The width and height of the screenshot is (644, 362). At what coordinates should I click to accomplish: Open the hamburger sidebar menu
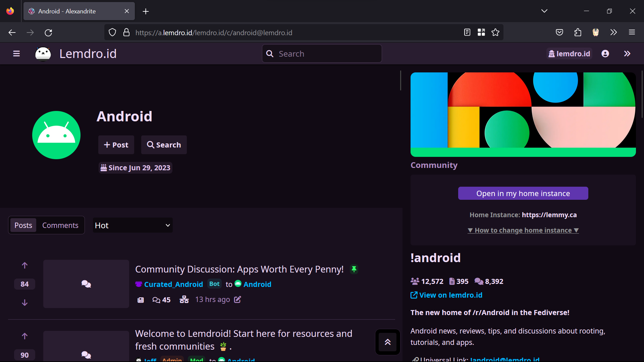pyautogui.click(x=16, y=54)
